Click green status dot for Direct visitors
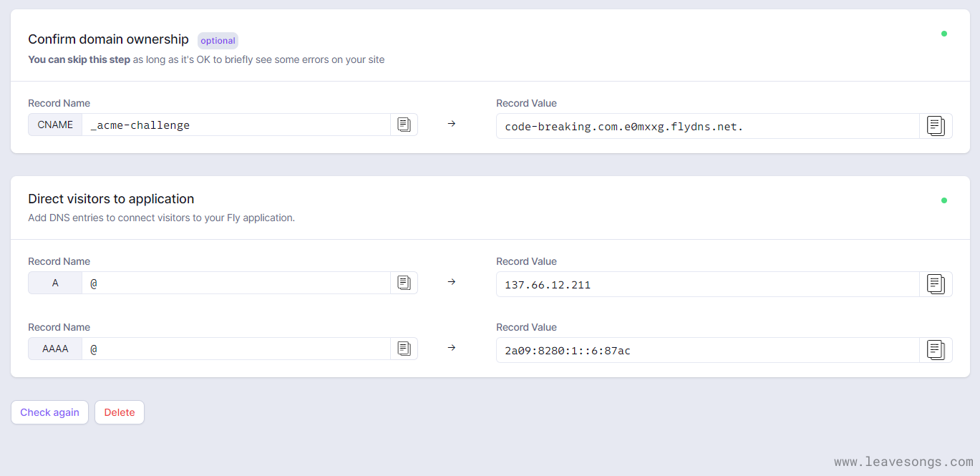 point(943,200)
